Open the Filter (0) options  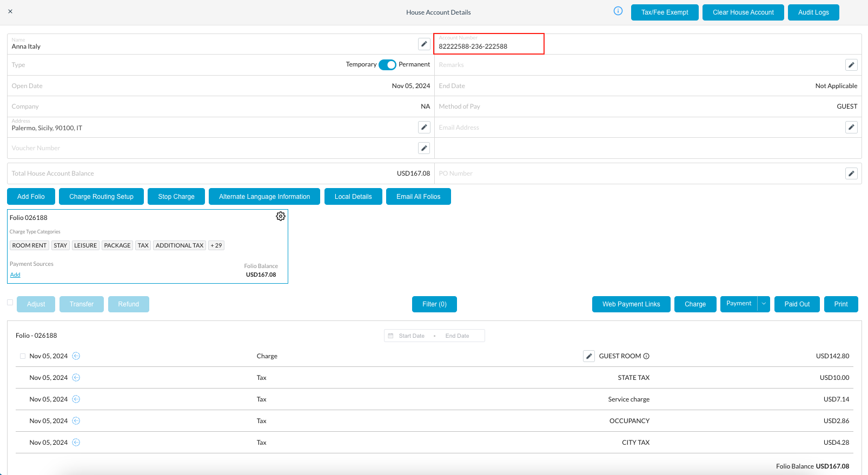[x=434, y=304]
